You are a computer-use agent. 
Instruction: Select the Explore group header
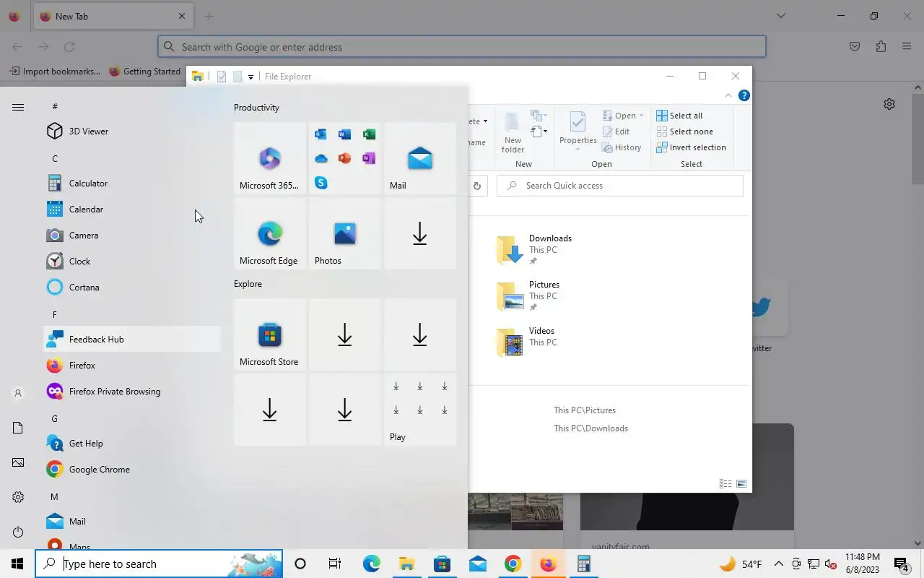tap(248, 284)
